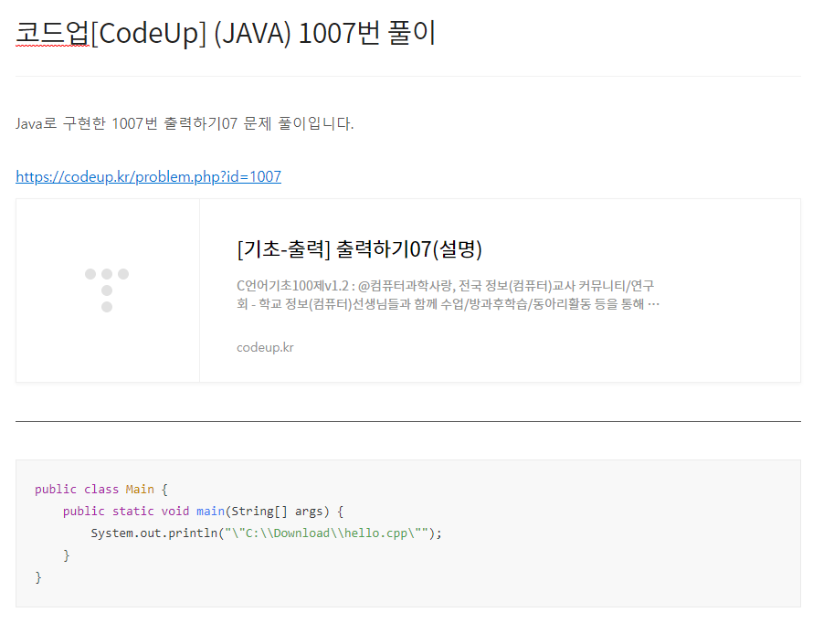Click the 'public static void main' code line
Viewport: 813px width, 644px height.
click(203, 512)
